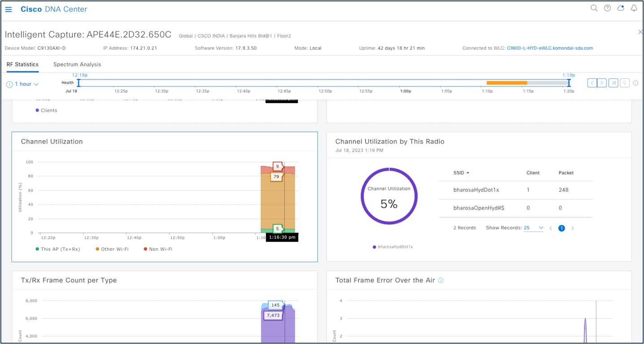Click the Client column header
The height and width of the screenshot is (344, 644).
point(533,173)
